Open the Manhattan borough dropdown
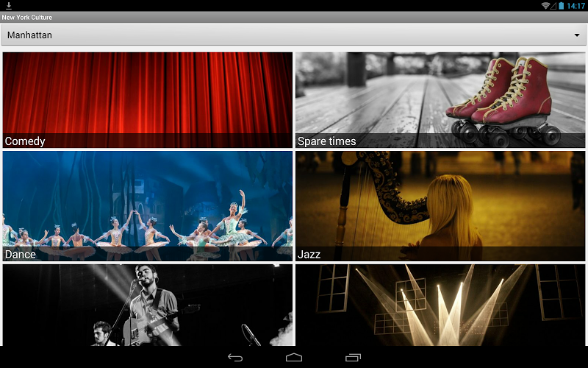This screenshot has width=588, height=368. [293, 35]
